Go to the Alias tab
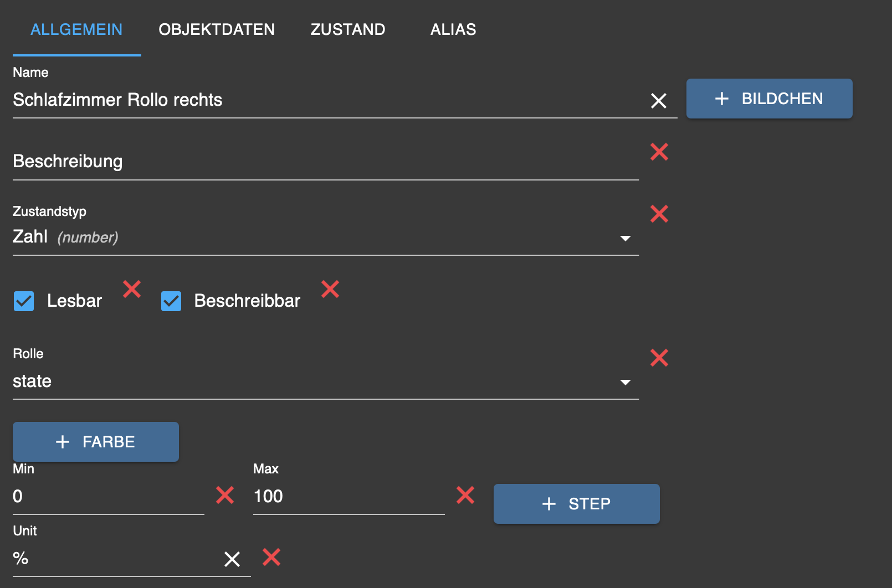 (453, 29)
